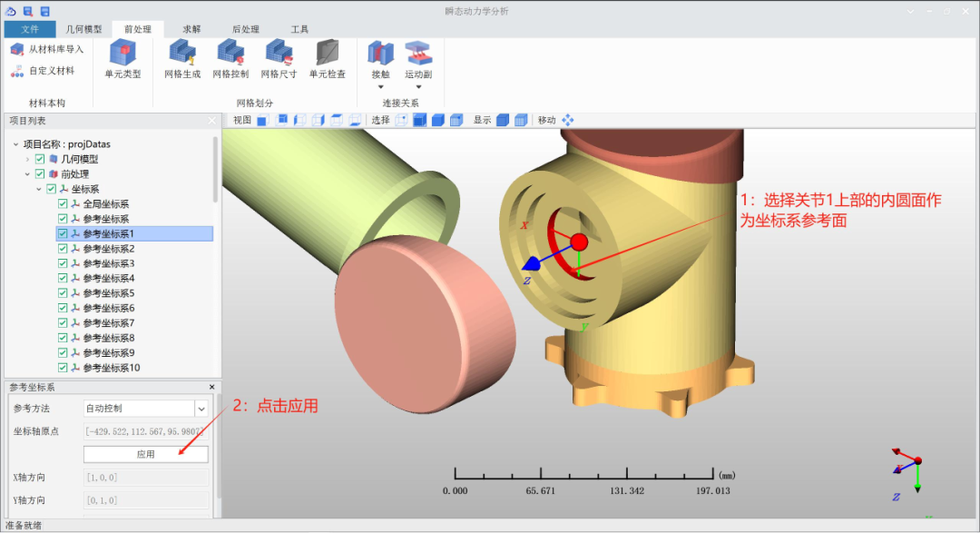Switch to back view cube icon
980x533 pixels.
(281, 120)
